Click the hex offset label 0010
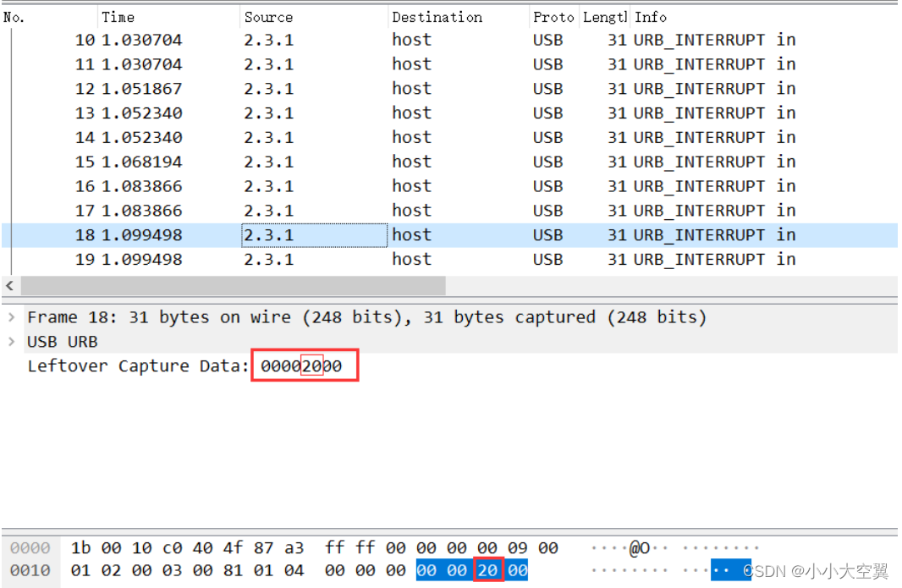The width and height of the screenshot is (902, 588). 30,570
